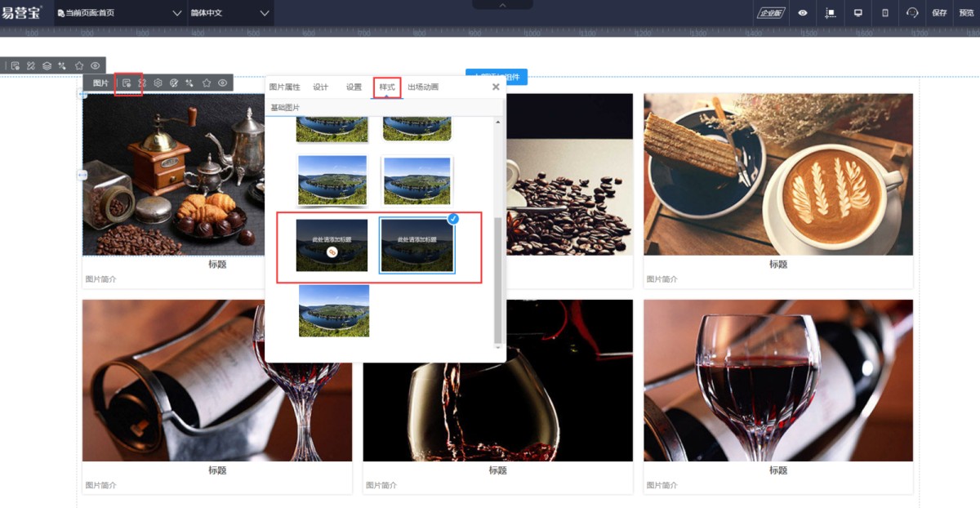
Task: Select dark overlay style with round icon
Action: pos(332,245)
